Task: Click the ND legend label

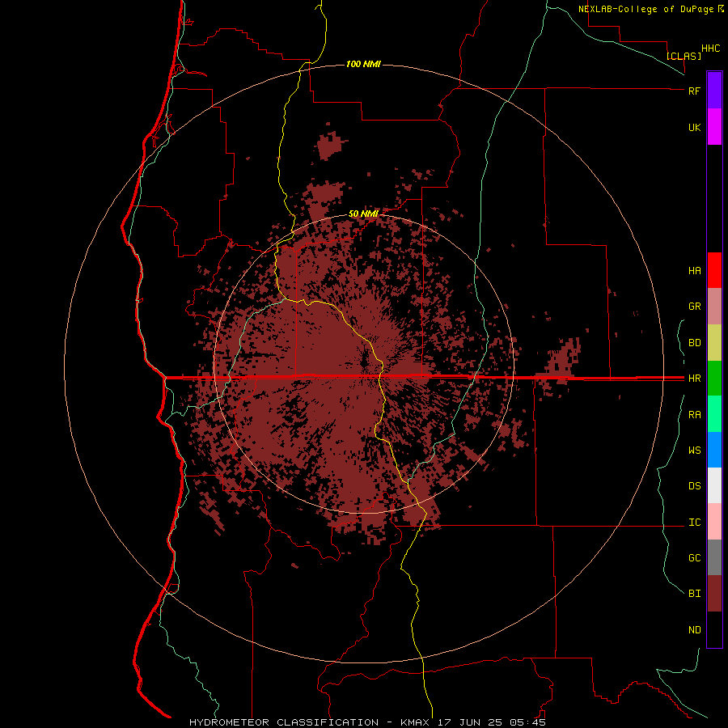Action: pyautogui.click(x=694, y=630)
